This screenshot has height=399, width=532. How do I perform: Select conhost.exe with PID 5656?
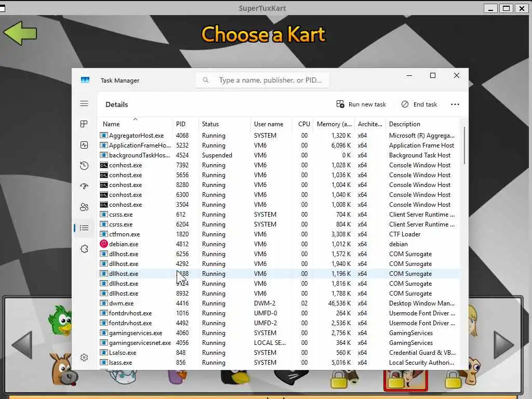[126, 175]
